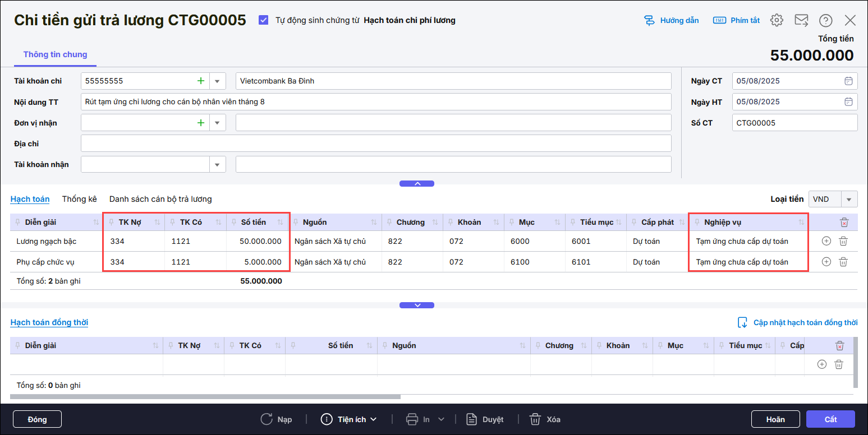Delete the Lương ngạch bậc row
868x435 pixels.
[843, 241]
